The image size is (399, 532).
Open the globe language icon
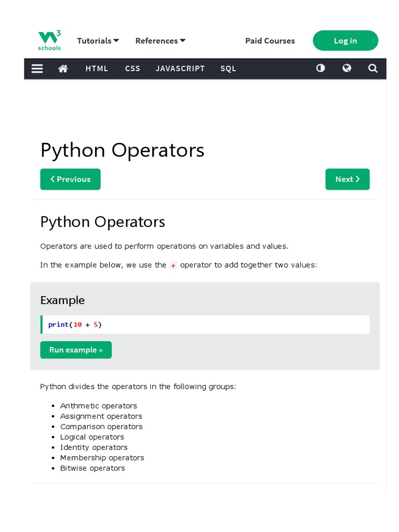tap(347, 68)
